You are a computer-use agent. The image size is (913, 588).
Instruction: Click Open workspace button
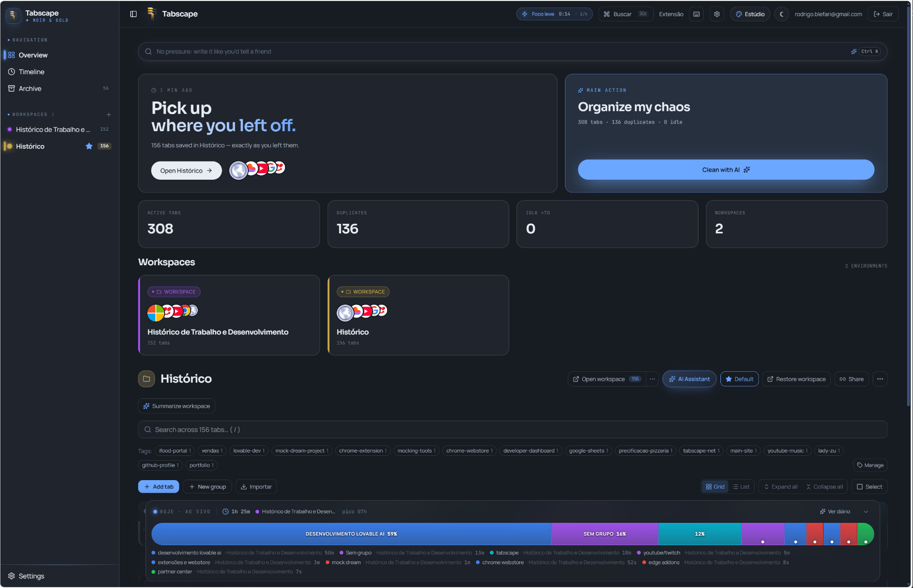607,379
